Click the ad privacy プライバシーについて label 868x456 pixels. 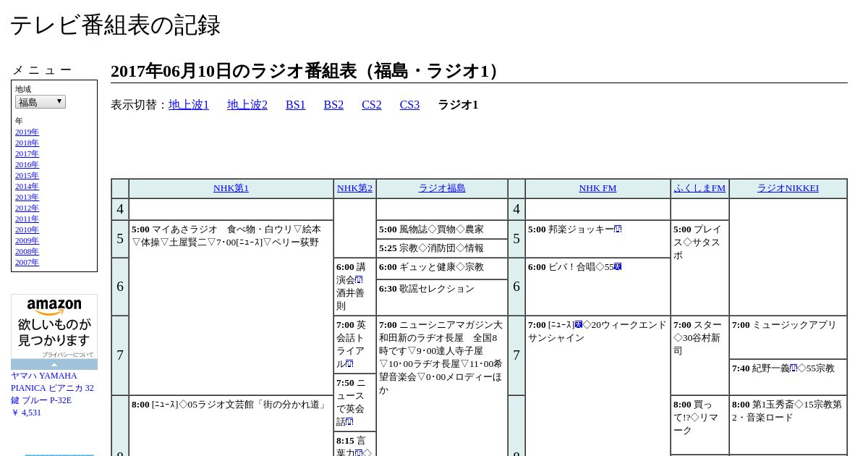pos(67,355)
